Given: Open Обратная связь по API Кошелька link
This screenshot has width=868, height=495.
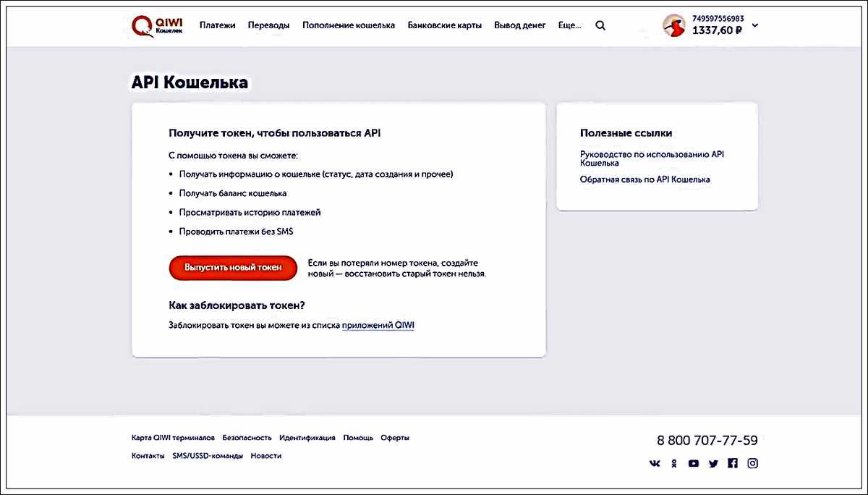Looking at the screenshot, I should click(x=645, y=179).
